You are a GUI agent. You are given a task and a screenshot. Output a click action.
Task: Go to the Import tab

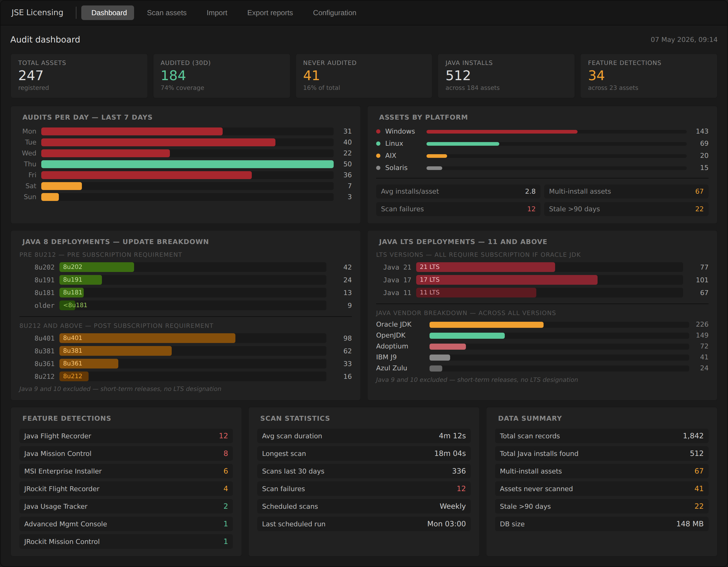(217, 13)
